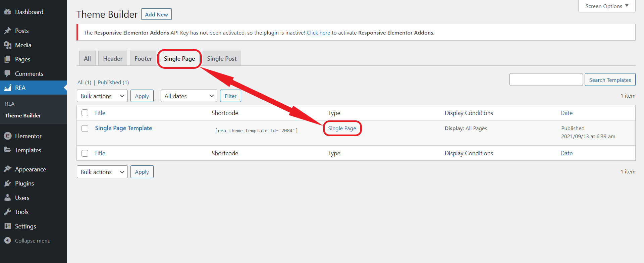
Task: Click the Settings sliders icon
Action: click(x=8, y=226)
